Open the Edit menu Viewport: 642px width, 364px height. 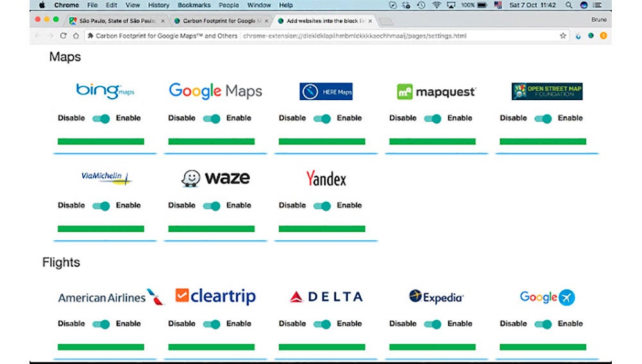tap(111, 5)
